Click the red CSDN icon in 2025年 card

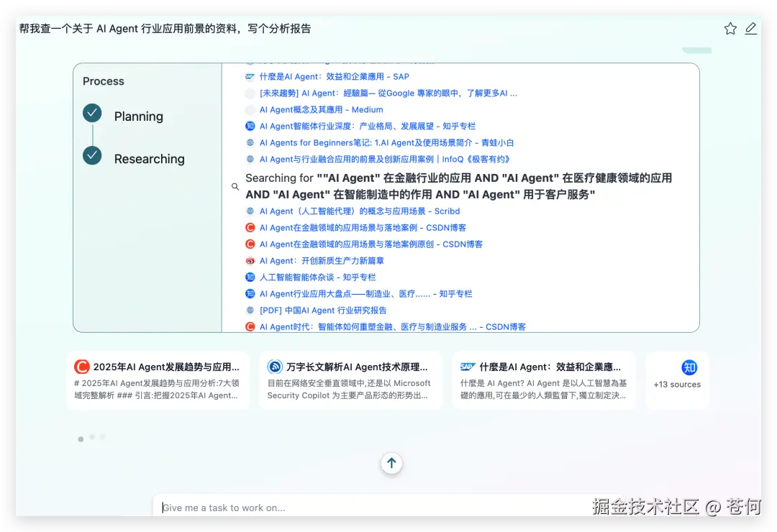tap(82, 367)
